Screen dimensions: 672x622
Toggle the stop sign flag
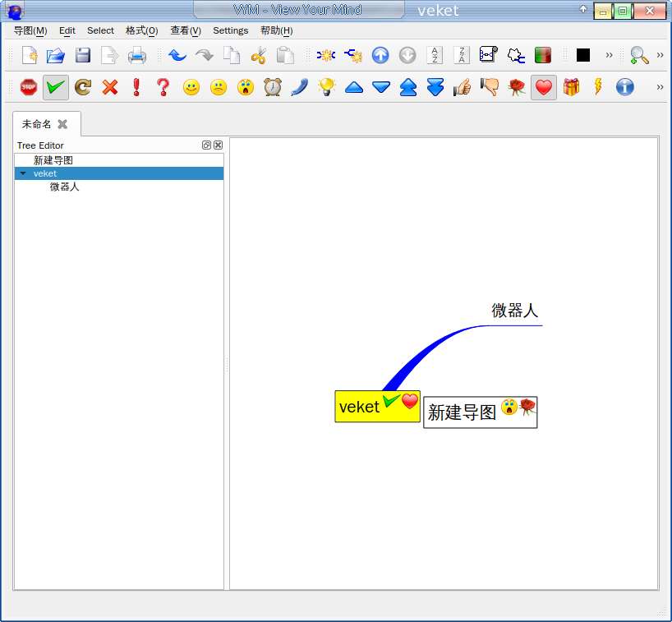[29, 87]
